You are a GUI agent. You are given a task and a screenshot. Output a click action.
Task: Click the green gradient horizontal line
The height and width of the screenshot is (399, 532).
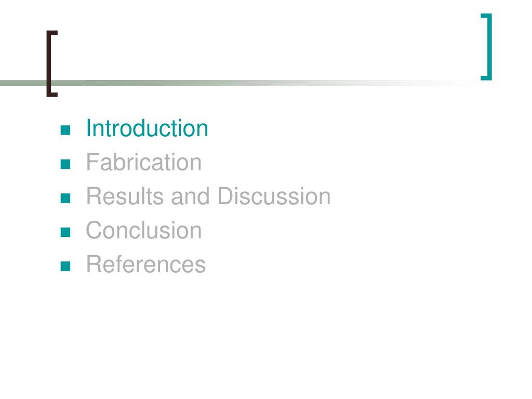click(237, 83)
